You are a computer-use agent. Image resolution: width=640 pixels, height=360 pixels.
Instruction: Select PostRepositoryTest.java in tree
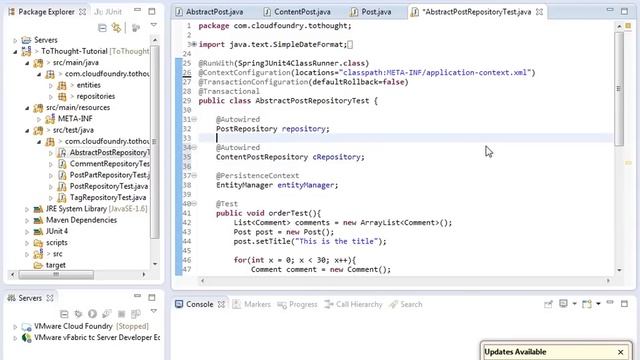point(109,186)
